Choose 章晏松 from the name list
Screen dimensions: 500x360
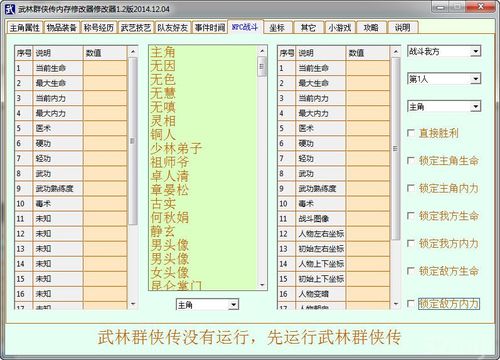170,190
